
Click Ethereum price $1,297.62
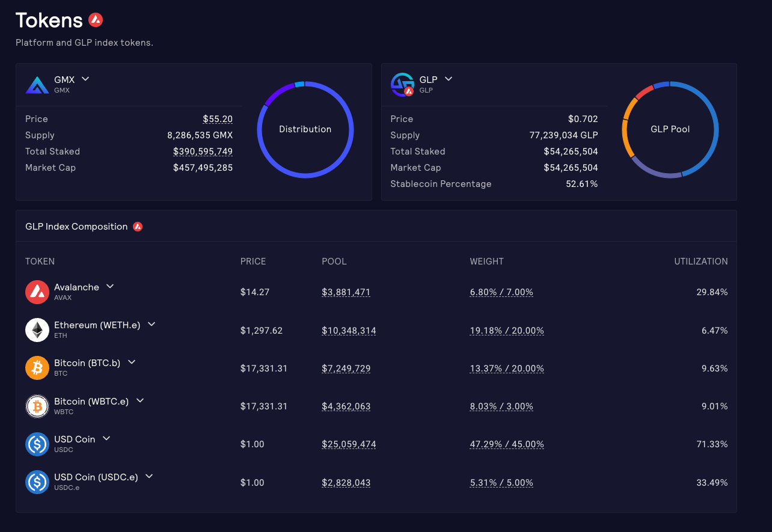point(262,331)
